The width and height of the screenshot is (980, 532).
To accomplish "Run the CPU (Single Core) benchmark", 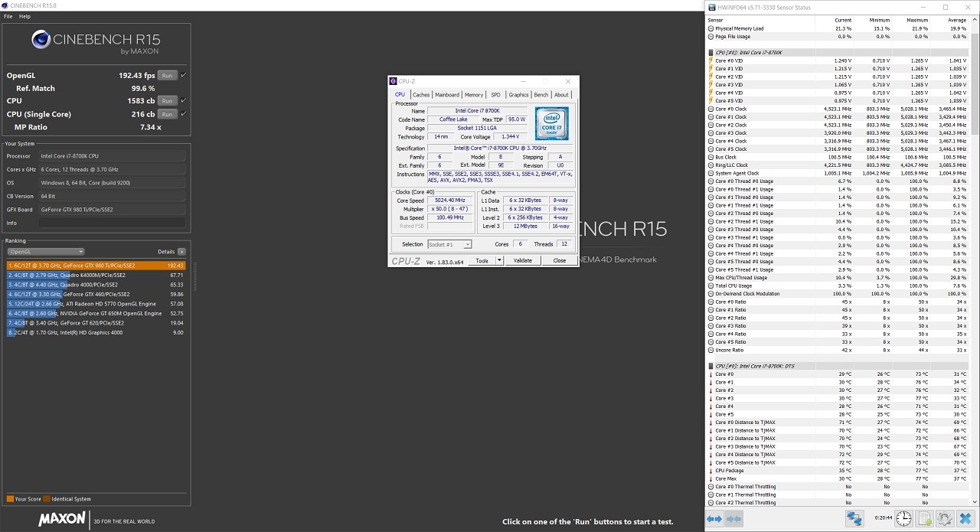I will tap(167, 113).
